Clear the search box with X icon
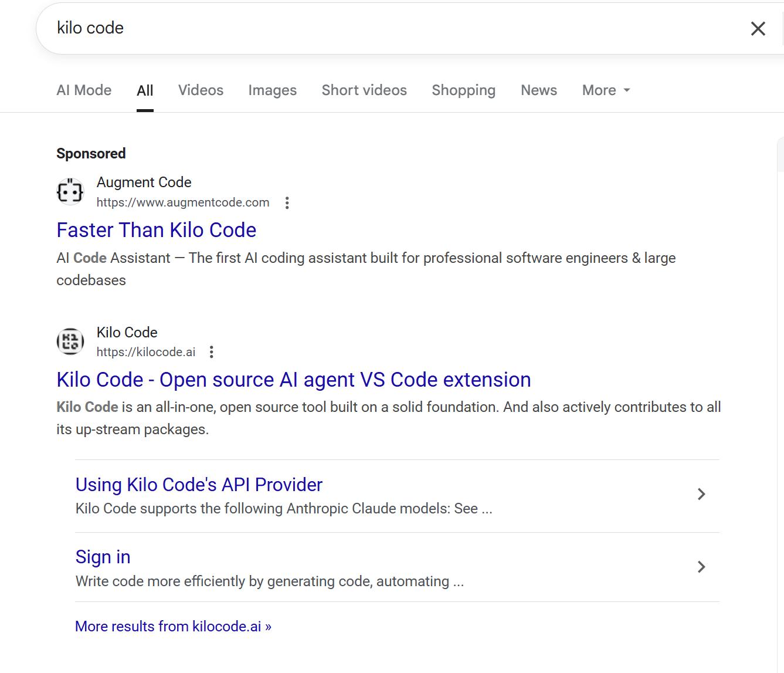The width and height of the screenshot is (784, 673). tap(758, 28)
